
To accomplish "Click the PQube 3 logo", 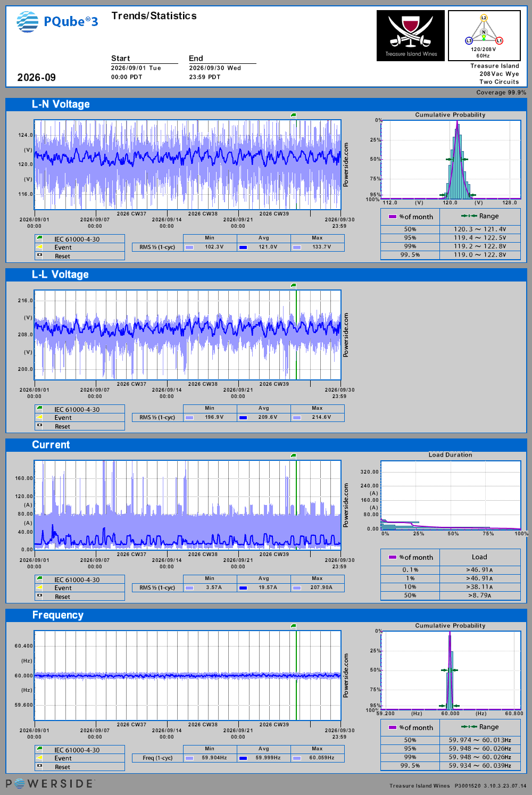I will [57, 22].
